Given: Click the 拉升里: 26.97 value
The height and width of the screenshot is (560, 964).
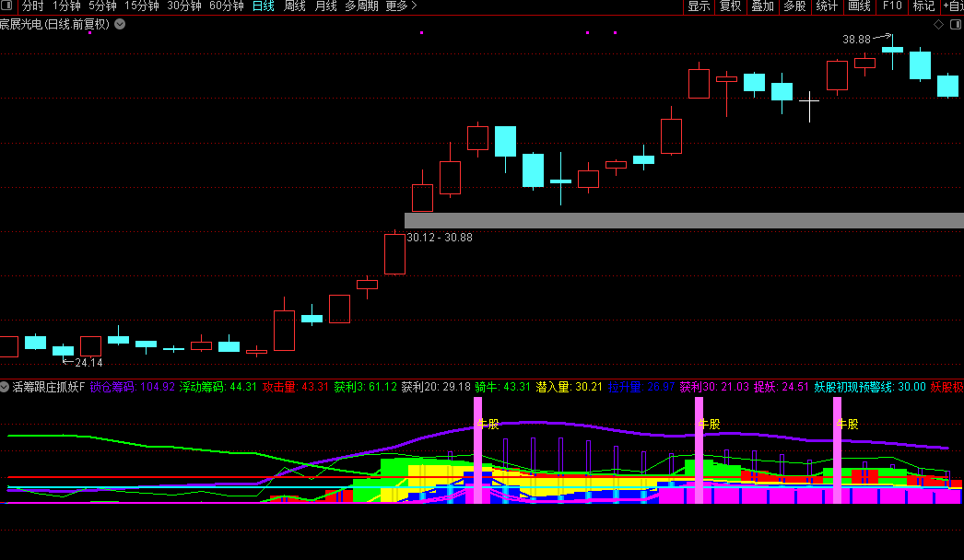Looking at the screenshot, I should click(x=641, y=387).
